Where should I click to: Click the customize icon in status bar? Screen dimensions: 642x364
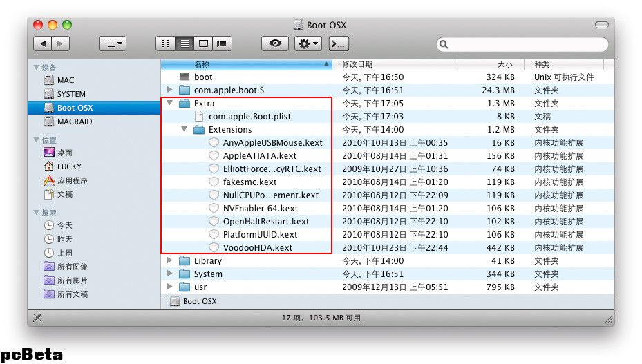point(37,317)
